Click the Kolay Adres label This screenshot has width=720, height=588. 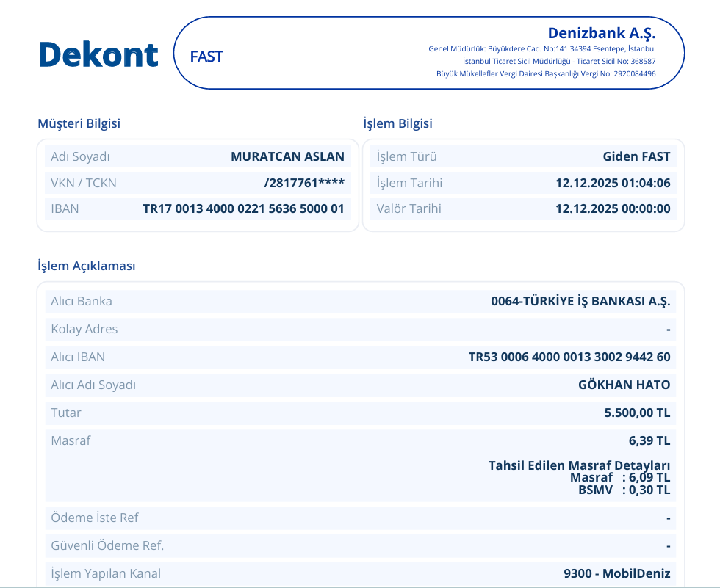coord(84,330)
